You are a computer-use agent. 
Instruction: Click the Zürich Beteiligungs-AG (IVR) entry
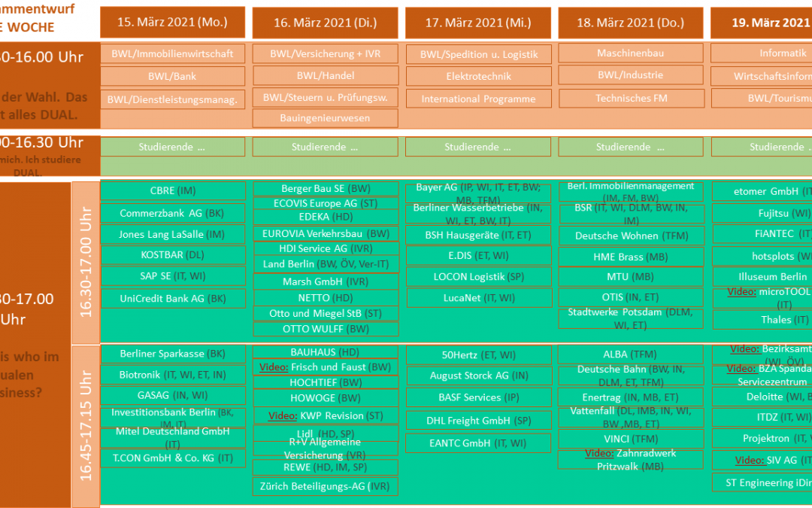click(x=325, y=486)
